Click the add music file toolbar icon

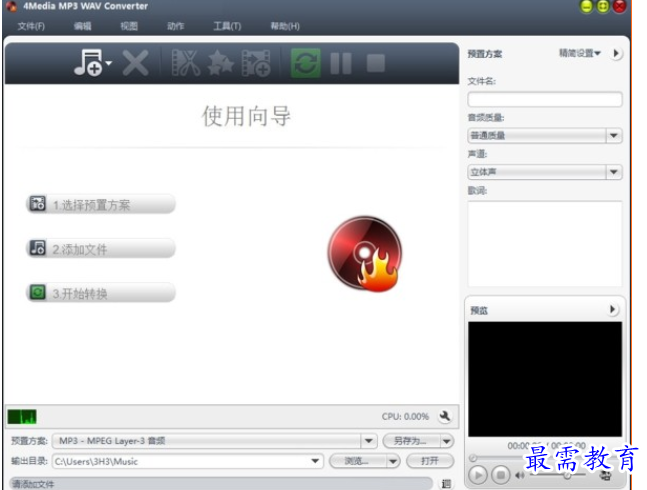[88, 63]
